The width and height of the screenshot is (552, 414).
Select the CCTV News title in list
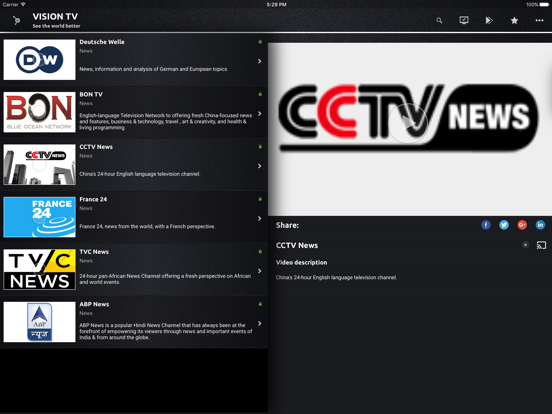click(x=96, y=147)
